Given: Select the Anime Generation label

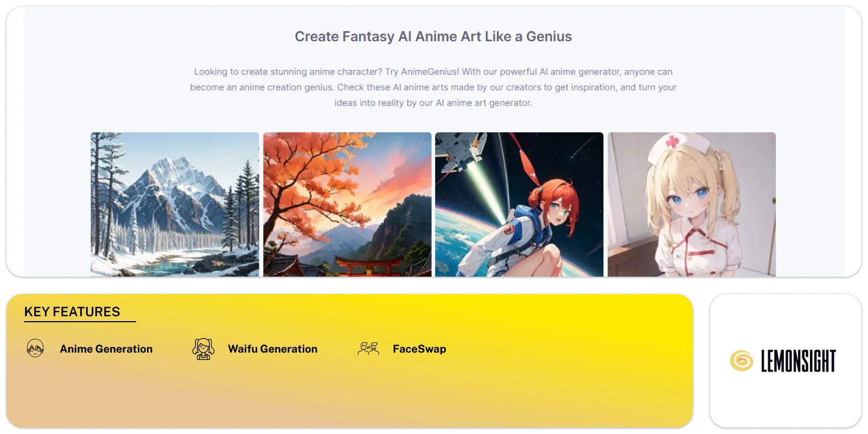Looking at the screenshot, I should point(106,349).
